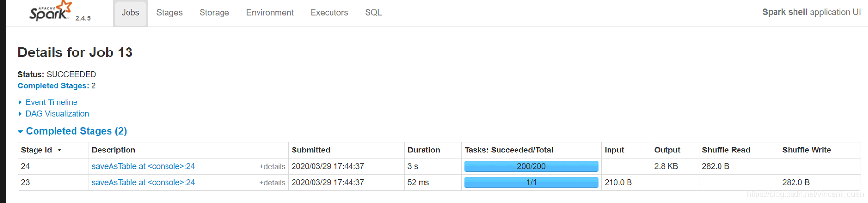This screenshot has height=203, width=868.
Task: Open stage 24 saveAsTable description link
Action: [x=143, y=166]
